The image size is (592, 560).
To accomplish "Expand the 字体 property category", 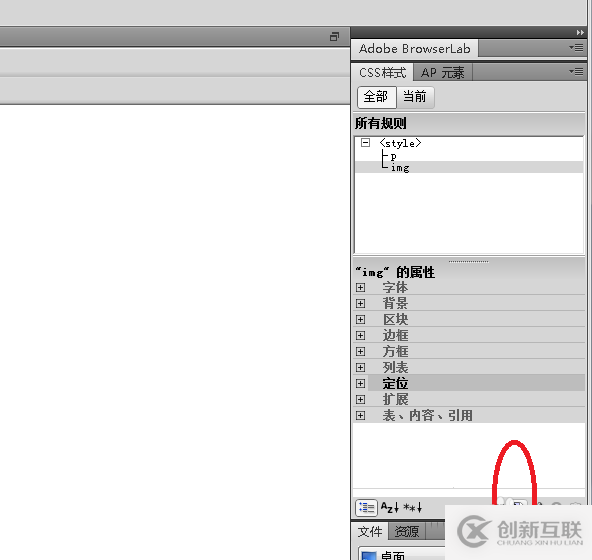I will 361,288.
